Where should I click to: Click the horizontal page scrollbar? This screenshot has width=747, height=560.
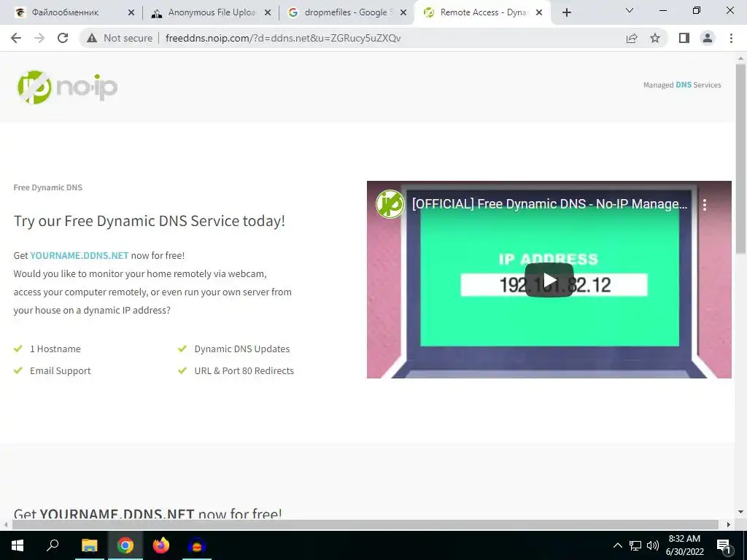[x=365, y=524]
